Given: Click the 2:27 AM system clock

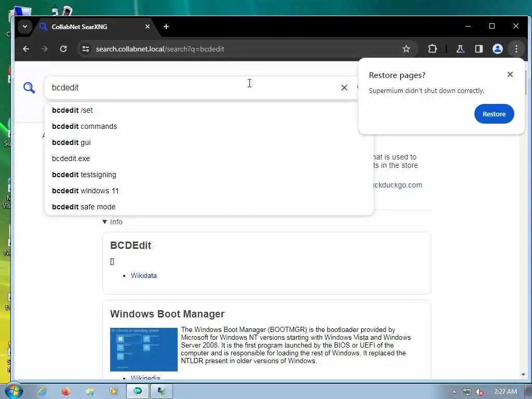Looking at the screenshot, I should 505,392.
